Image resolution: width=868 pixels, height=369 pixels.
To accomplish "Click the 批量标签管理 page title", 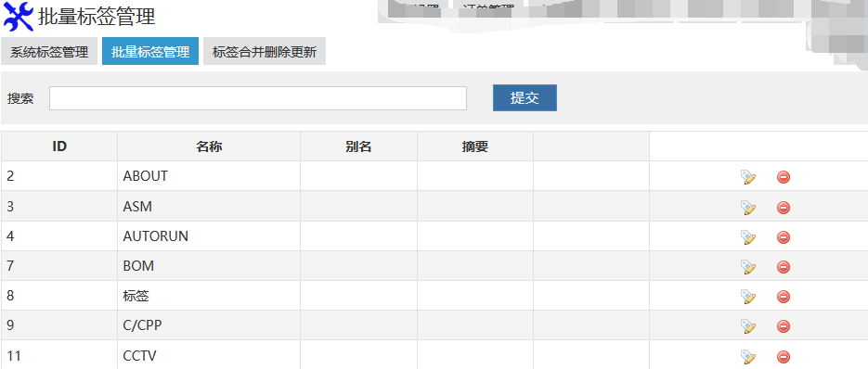I will coord(97,17).
